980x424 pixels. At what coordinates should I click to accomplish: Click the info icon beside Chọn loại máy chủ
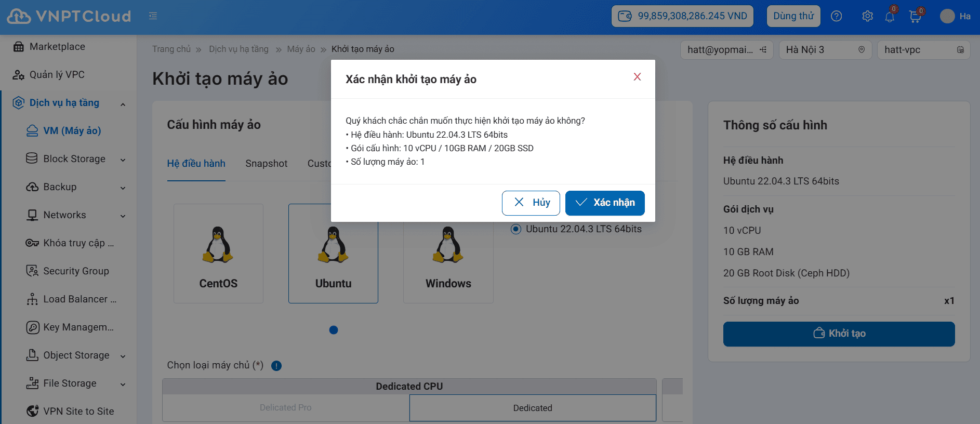click(276, 366)
